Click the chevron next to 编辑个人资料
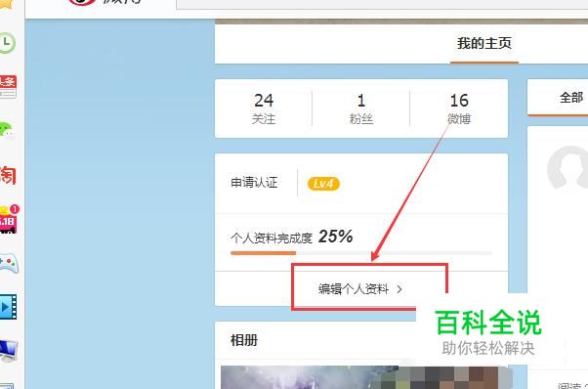The height and width of the screenshot is (389, 588). 399,289
